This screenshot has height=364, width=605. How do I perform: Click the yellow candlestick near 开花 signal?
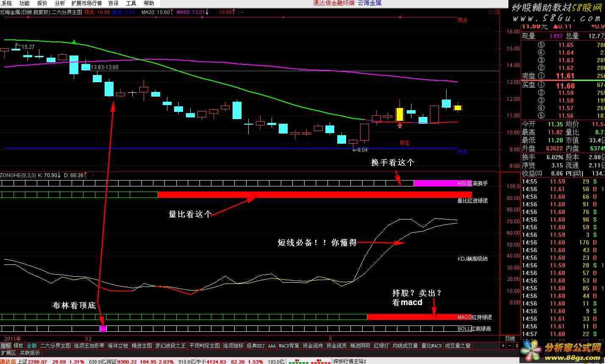point(400,114)
